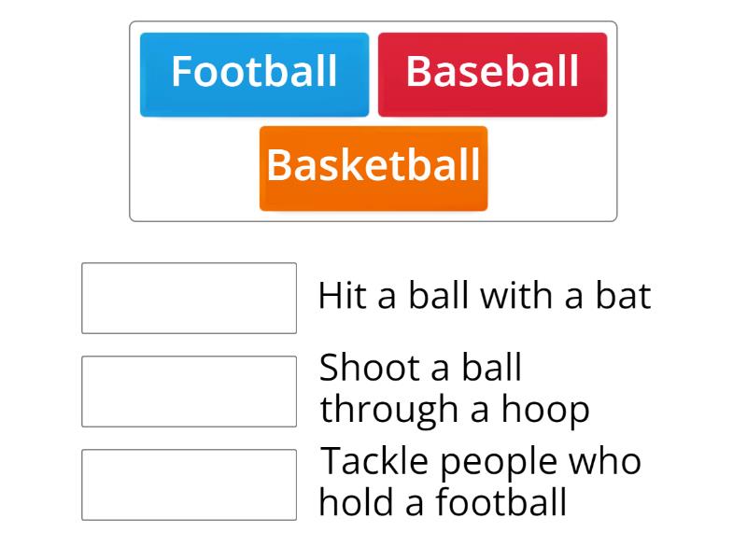The width and height of the screenshot is (747, 560).
Task: Click the 'Hit a ball with a bat' definition text
Action: tap(484, 297)
